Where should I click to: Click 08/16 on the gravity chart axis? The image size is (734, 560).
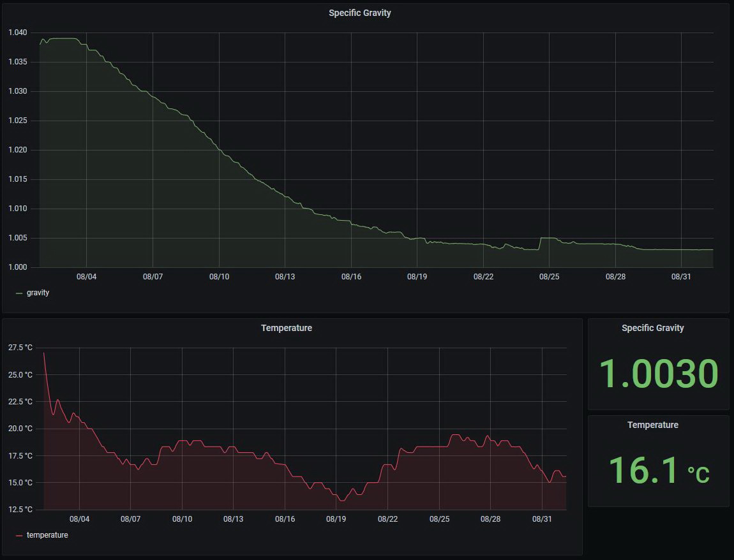tap(351, 276)
